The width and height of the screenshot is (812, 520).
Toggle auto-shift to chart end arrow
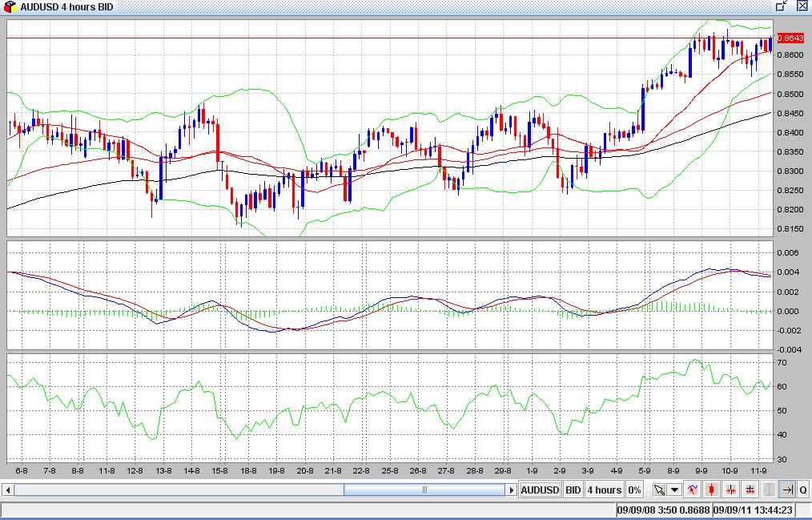click(x=787, y=490)
